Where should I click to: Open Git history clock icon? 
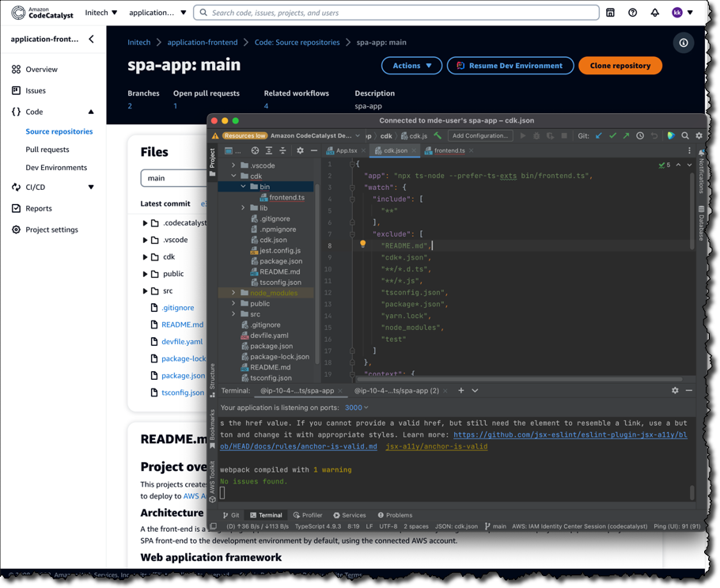click(x=640, y=136)
